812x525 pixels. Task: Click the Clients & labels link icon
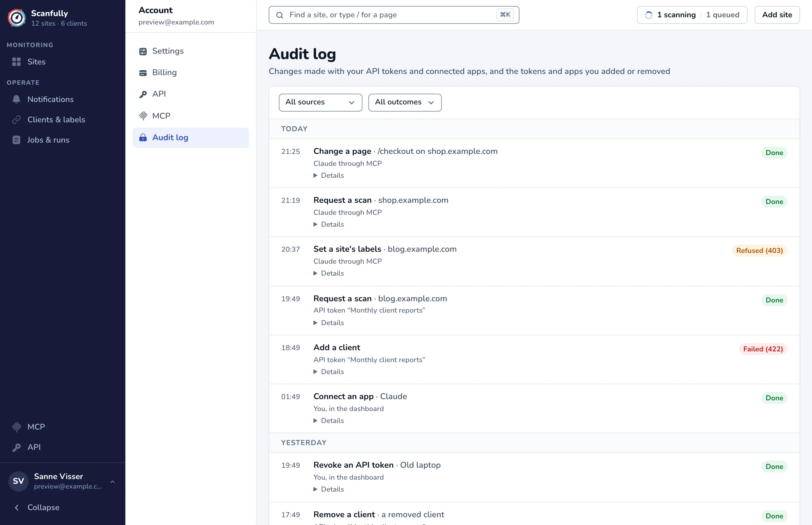pyautogui.click(x=16, y=120)
